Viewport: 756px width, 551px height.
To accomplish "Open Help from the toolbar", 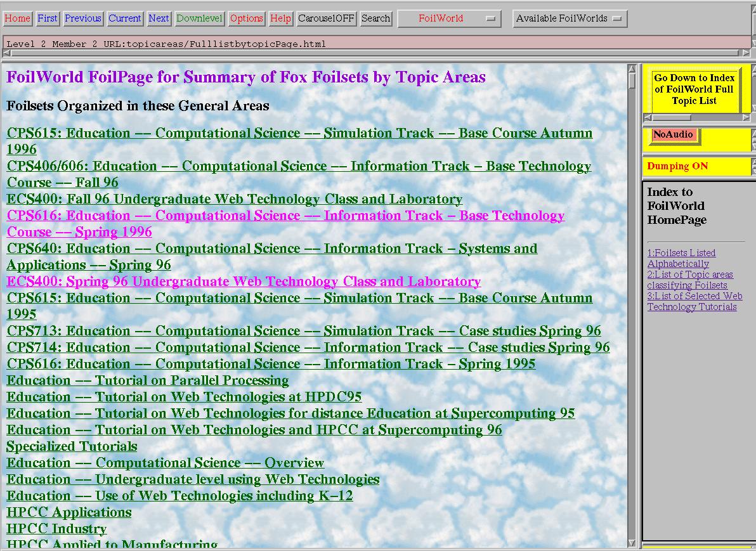I will point(280,18).
